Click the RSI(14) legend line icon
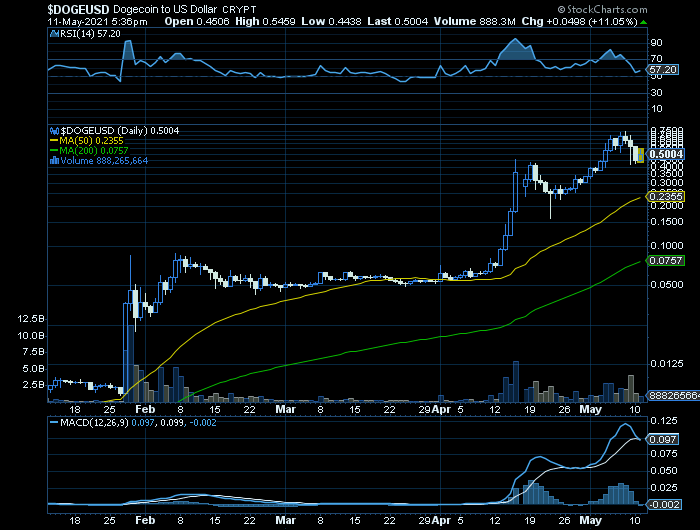This screenshot has width=700, height=530. tap(54, 34)
